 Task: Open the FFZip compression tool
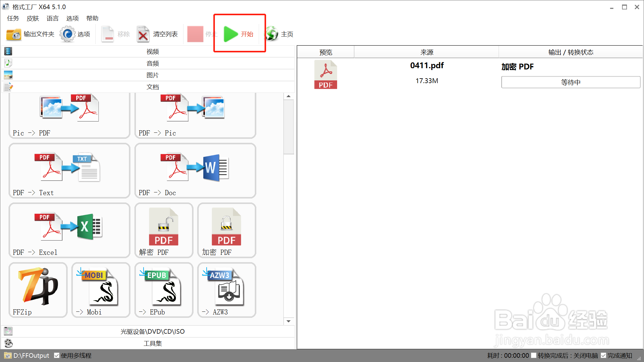pos(38,290)
